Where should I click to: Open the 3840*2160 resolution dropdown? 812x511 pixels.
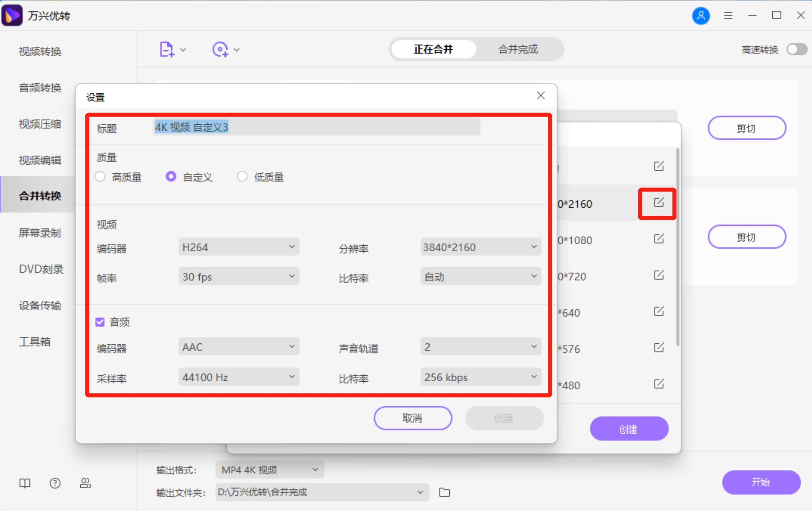481,247
